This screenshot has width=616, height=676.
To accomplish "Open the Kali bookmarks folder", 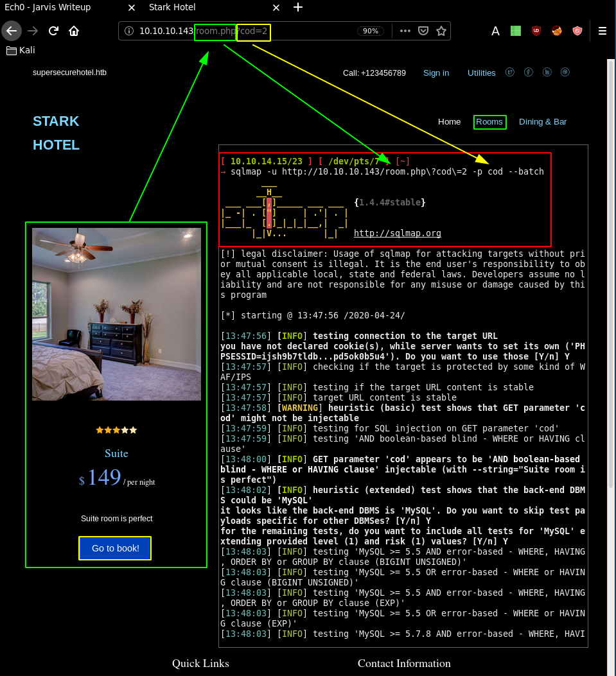I will click(21, 51).
